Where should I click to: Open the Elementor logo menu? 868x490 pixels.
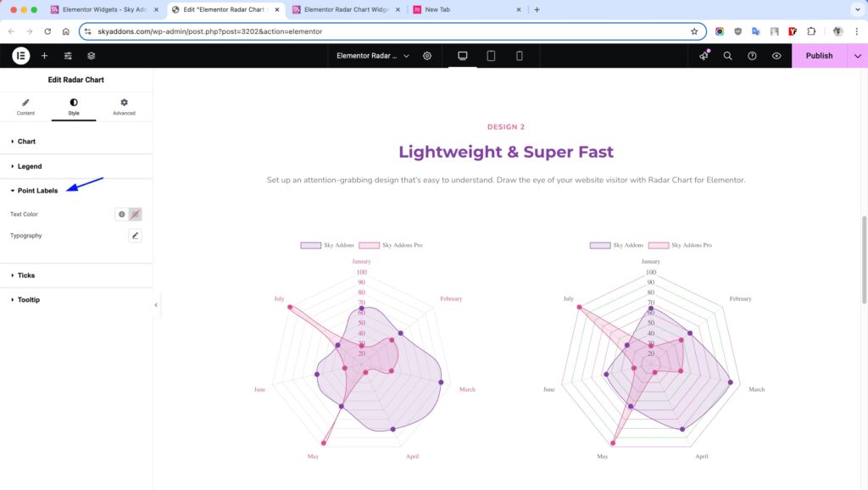(20, 56)
